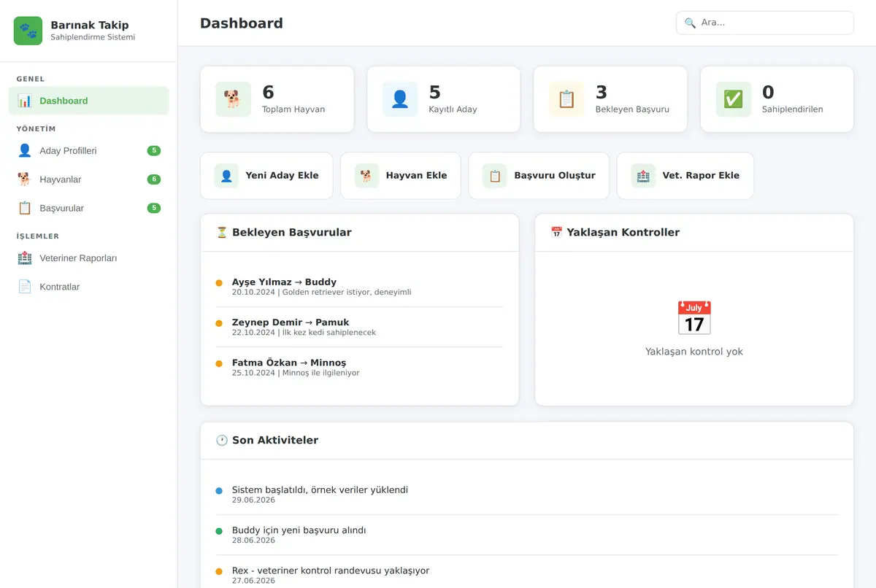
Task: Open the Zeynep Demir → Pamuk application
Action: (x=359, y=327)
